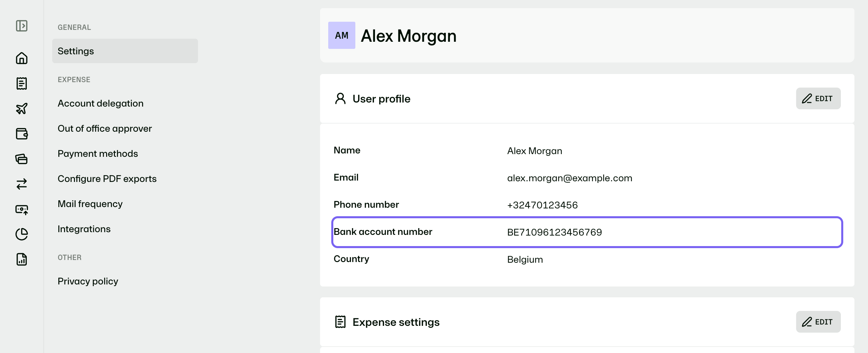Image resolution: width=868 pixels, height=353 pixels.
Task: Edit the User profile section
Action: click(818, 98)
